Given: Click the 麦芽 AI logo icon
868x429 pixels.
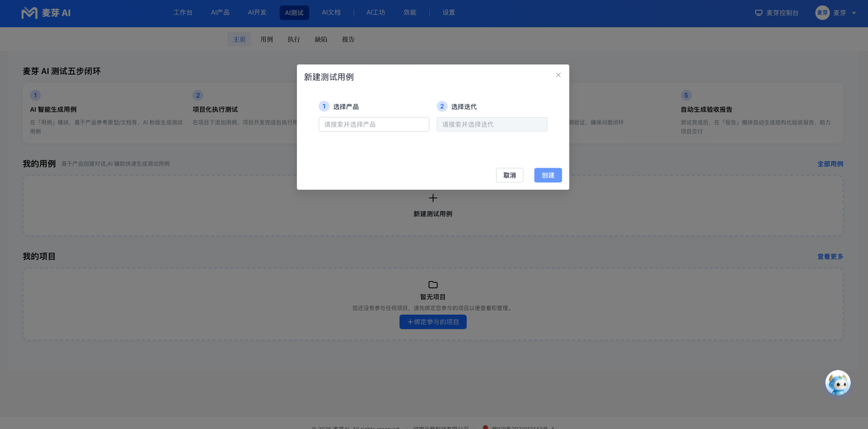Looking at the screenshot, I should 29,13.
